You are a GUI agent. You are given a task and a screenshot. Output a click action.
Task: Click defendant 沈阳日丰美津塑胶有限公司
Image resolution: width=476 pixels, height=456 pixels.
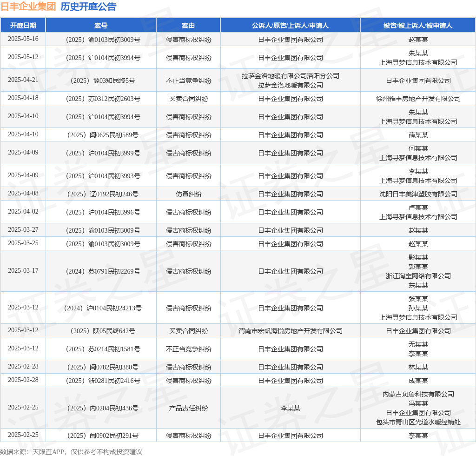tap(418, 194)
